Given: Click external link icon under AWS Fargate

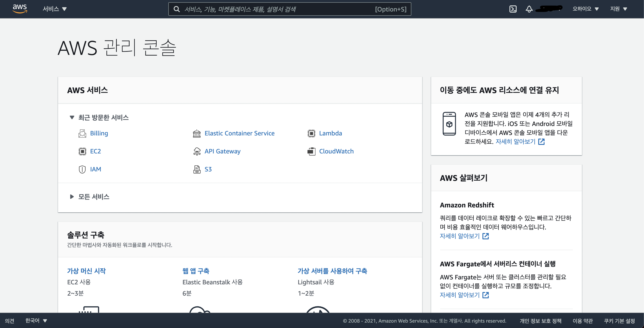Looking at the screenshot, I should [486, 295].
